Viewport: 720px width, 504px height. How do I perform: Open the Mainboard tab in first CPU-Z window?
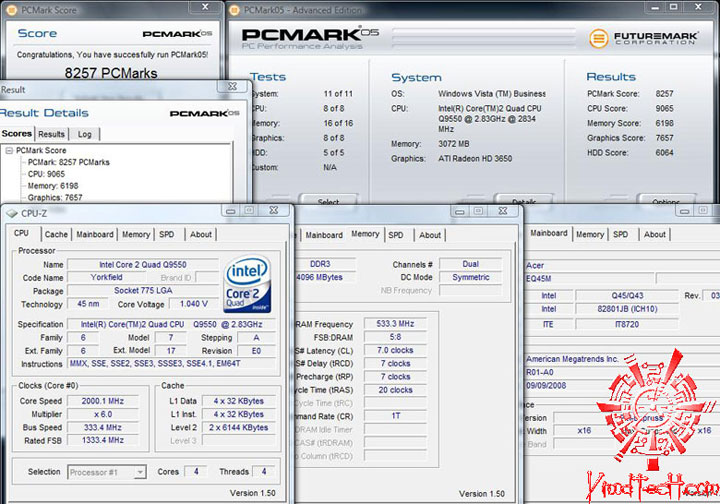(95, 234)
